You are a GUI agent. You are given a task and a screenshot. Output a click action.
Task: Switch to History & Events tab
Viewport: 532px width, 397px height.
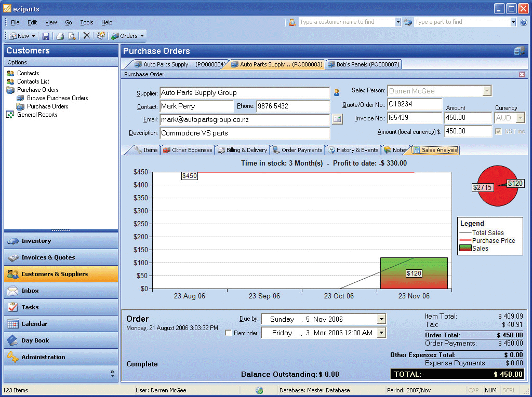pos(353,150)
